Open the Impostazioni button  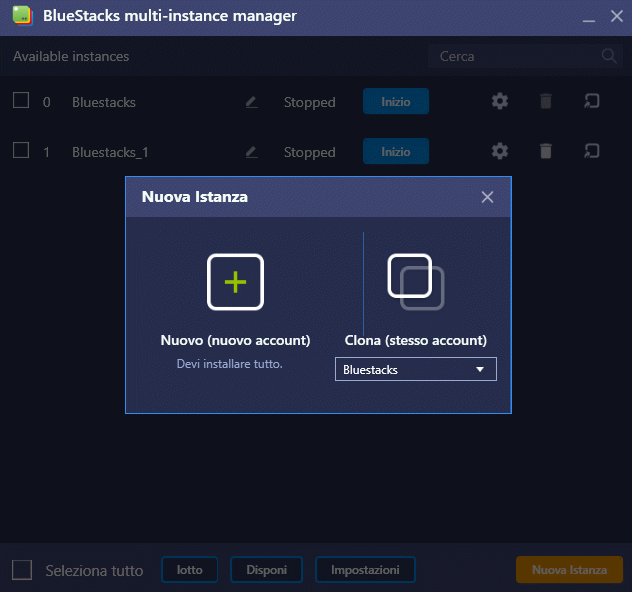coord(365,570)
